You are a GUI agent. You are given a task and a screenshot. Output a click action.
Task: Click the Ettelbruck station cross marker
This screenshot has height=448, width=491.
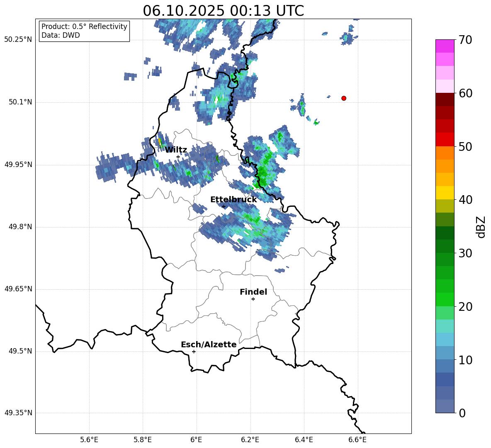(x=224, y=206)
